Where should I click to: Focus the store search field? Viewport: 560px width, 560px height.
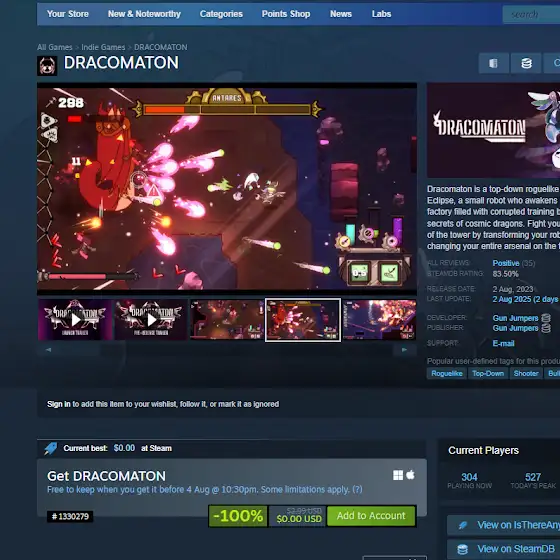531,14
